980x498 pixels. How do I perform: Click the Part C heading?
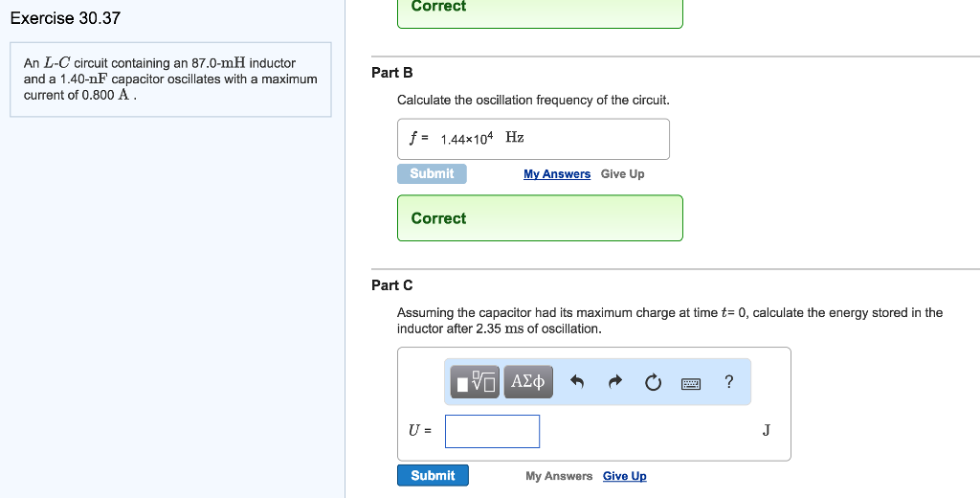point(392,284)
